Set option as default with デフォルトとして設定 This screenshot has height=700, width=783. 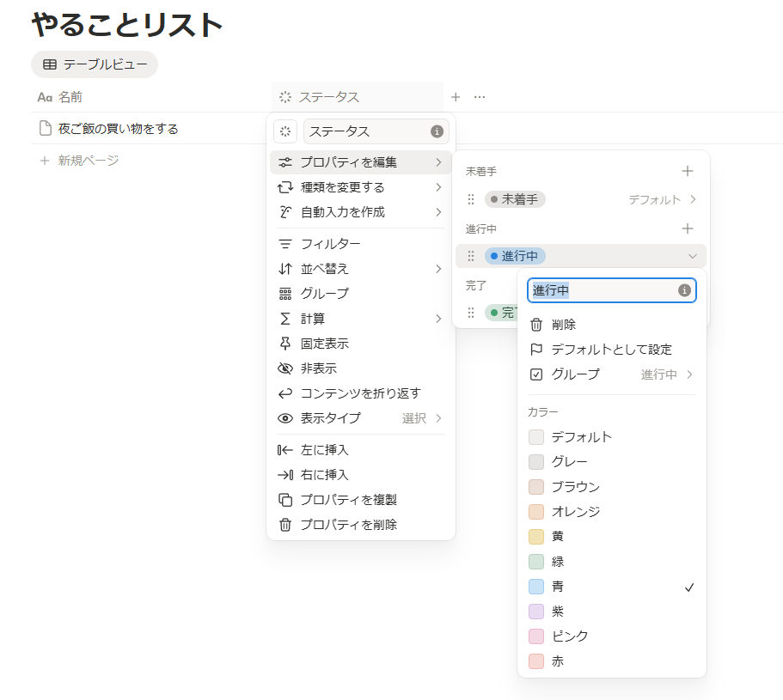coord(611,350)
